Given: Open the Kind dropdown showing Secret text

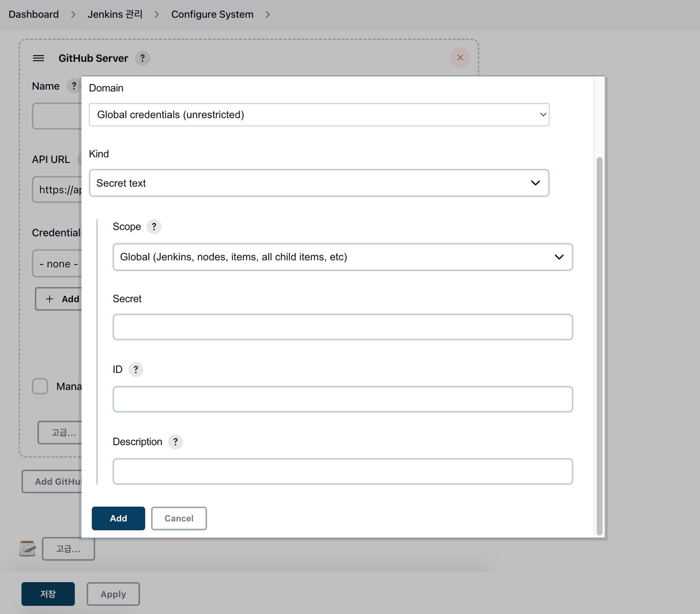Looking at the screenshot, I should 319,183.
